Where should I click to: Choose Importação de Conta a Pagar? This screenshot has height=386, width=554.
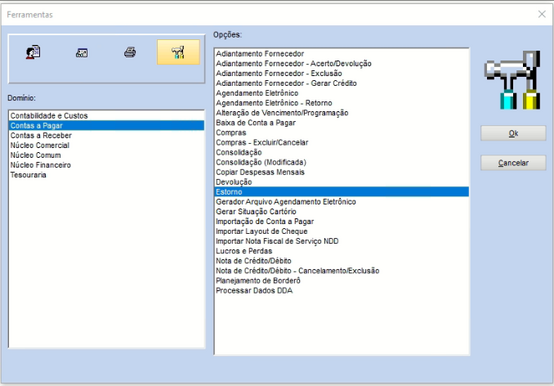click(342, 221)
